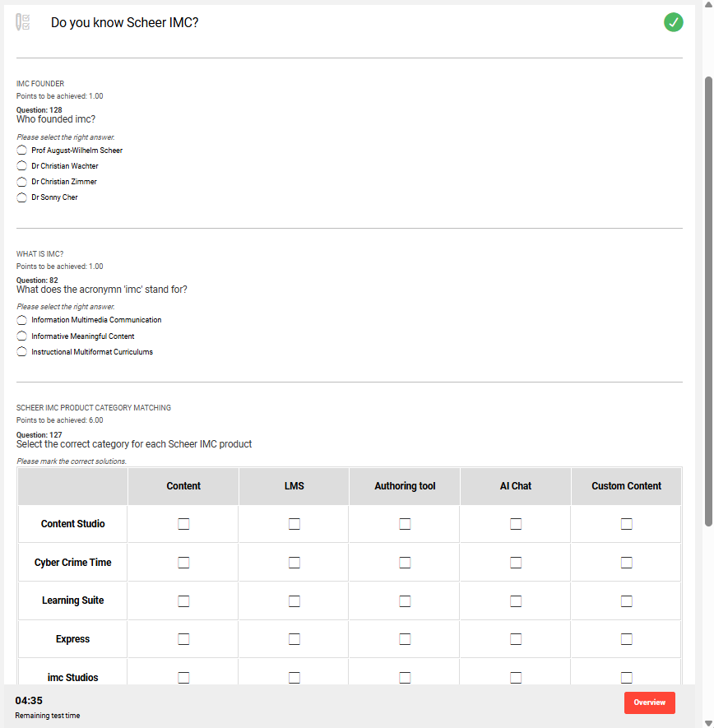714x728 pixels.
Task: Check imc Studios under LMS
Action: pyautogui.click(x=294, y=677)
